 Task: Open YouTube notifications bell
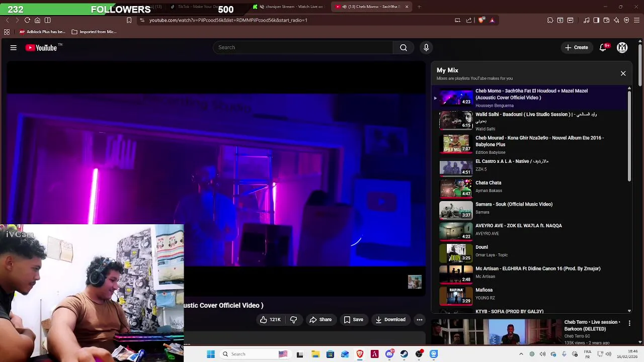point(603,47)
